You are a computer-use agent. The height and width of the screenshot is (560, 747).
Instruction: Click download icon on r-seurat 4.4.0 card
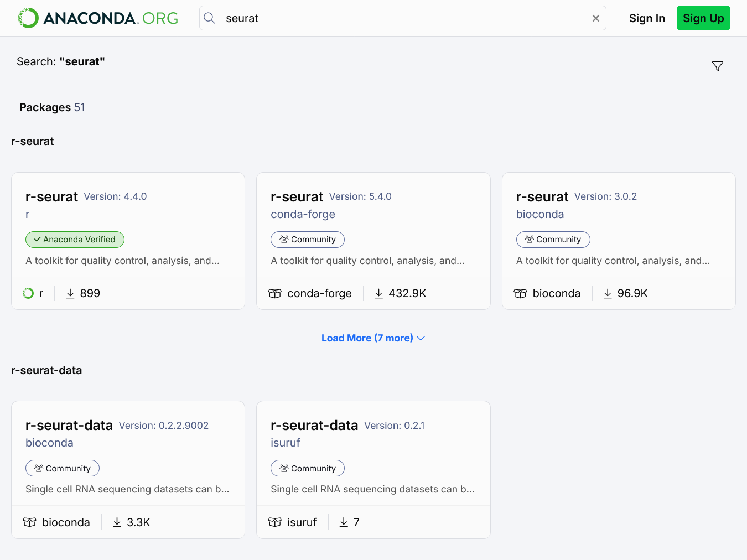(70, 293)
